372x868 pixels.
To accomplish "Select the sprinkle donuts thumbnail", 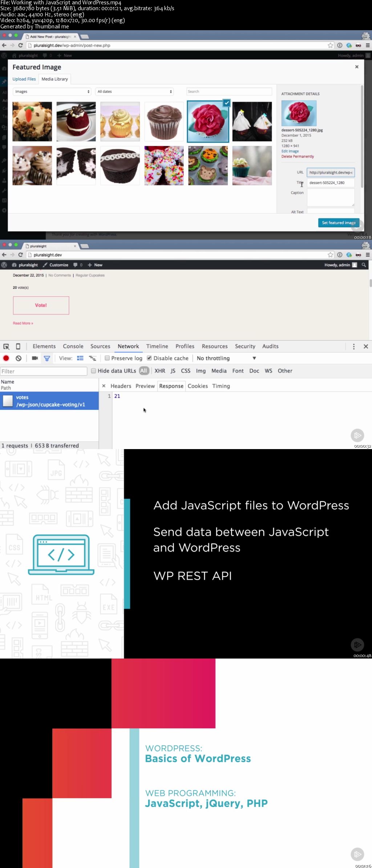I will 164,166.
